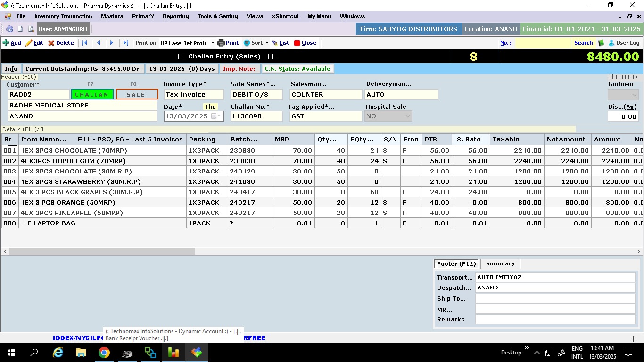The width and height of the screenshot is (644, 362).
Task: Open Chrome from the taskbar
Action: coord(104,353)
